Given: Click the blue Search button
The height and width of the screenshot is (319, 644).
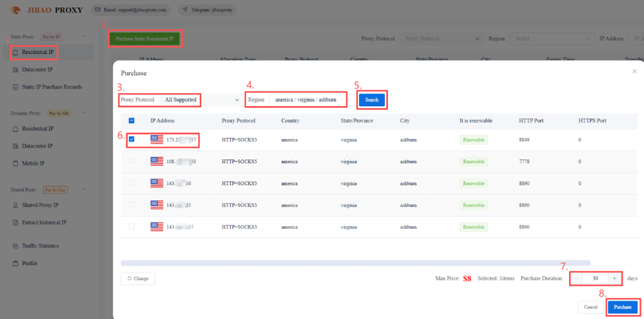Looking at the screenshot, I should 372,100.
